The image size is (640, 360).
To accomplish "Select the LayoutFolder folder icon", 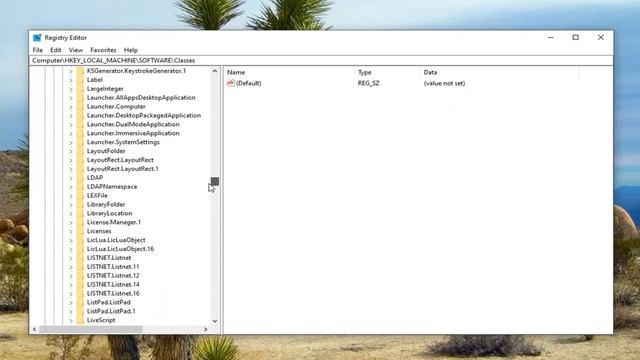I will [80, 151].
